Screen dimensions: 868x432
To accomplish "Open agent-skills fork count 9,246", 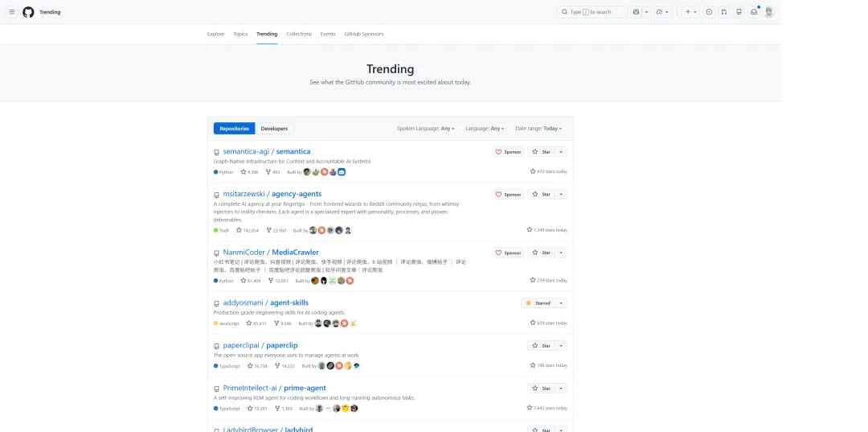I will pyautogui.click(x=283, y=323).
